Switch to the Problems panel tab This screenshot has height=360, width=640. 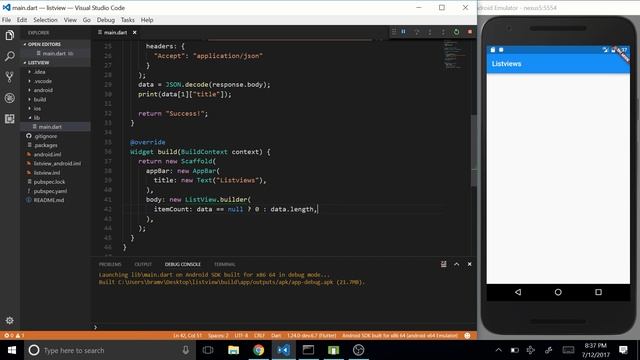pos(110,264)
